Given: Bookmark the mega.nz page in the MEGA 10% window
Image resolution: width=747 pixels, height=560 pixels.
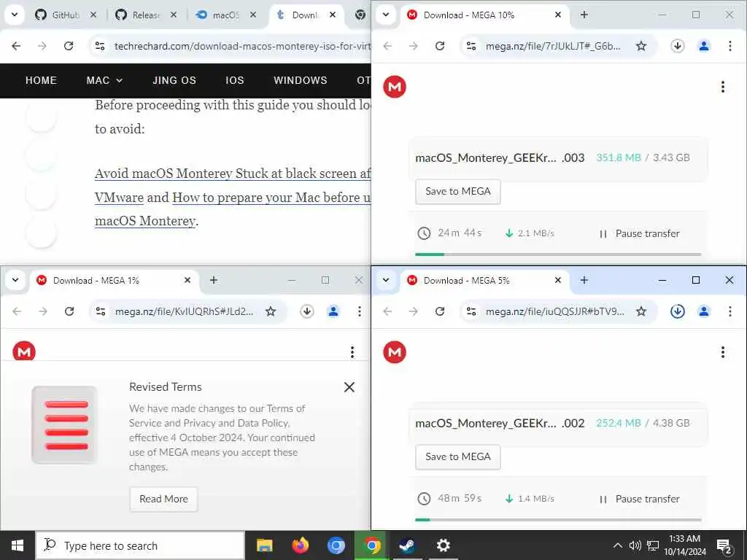Looking at the screenshot, I should (641, 46).
